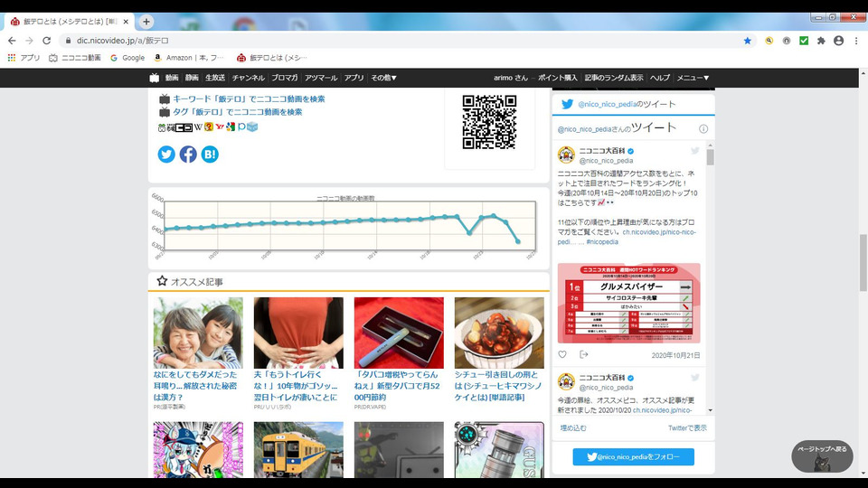The width and height of the screenshot is (868, 488).
Task: Toggle the blue bookmark star in address bar
Action: click(x=748, y=41)
